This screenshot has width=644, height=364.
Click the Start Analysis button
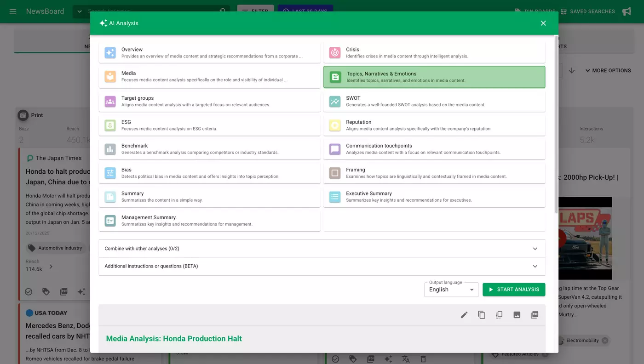point(513,290)
